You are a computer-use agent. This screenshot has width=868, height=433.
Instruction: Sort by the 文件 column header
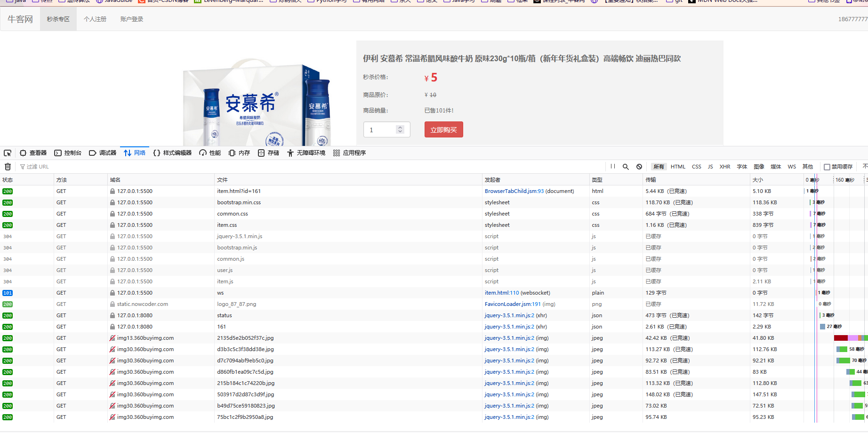pos(348,180)
